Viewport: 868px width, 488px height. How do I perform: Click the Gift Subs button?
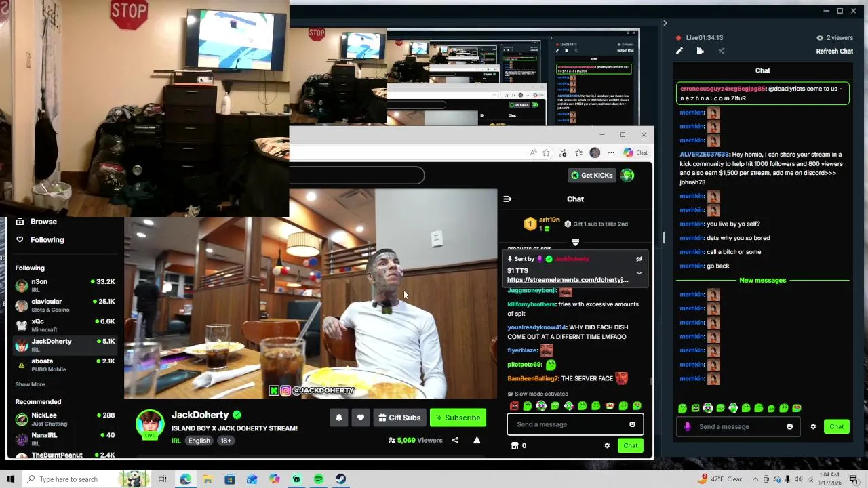[x=399, y=418]
